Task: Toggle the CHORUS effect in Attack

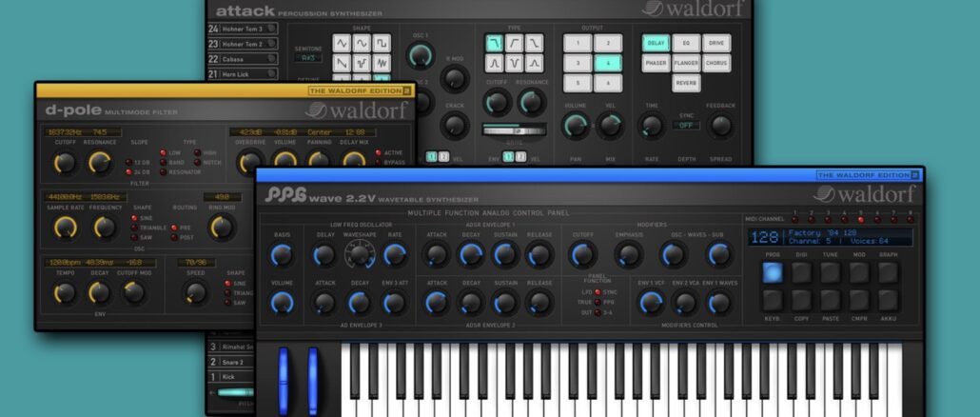Action: pyautogui.click(x=716, y=63)
